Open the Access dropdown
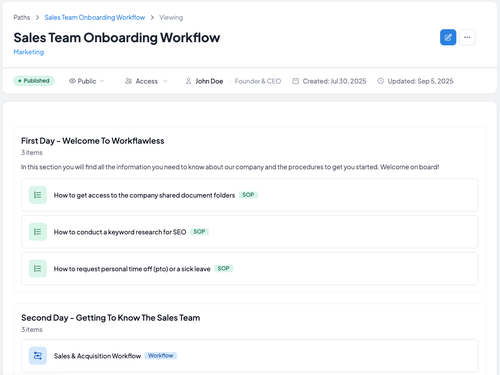This screenshot has height=375, width=500. click(146, 81)
